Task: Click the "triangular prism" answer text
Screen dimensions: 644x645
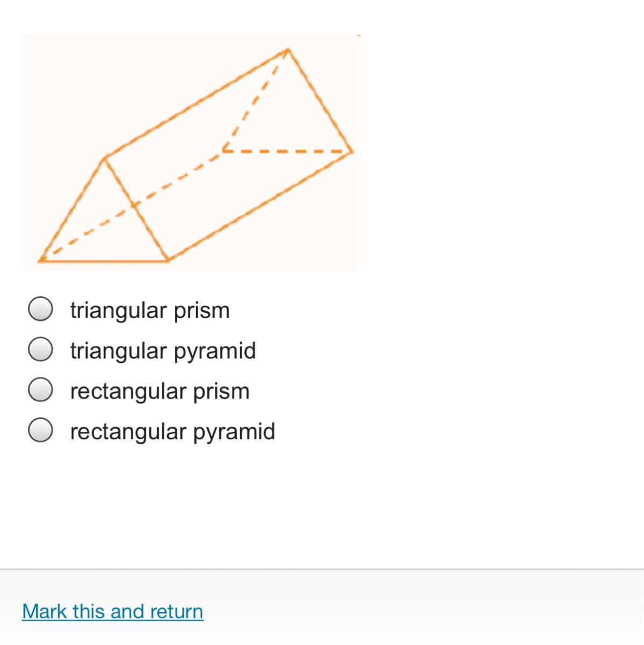Action: click(150, 310)
